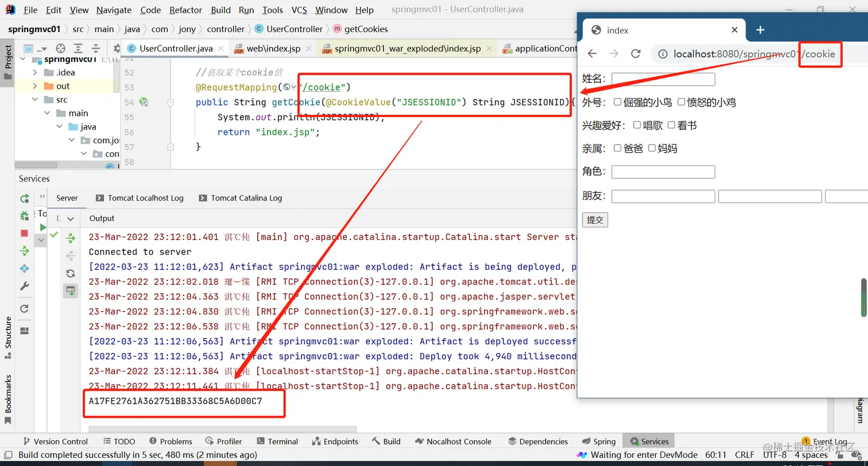Click the site info icon in the address bar
Viewport: 868px width, 466px height.
662,54
